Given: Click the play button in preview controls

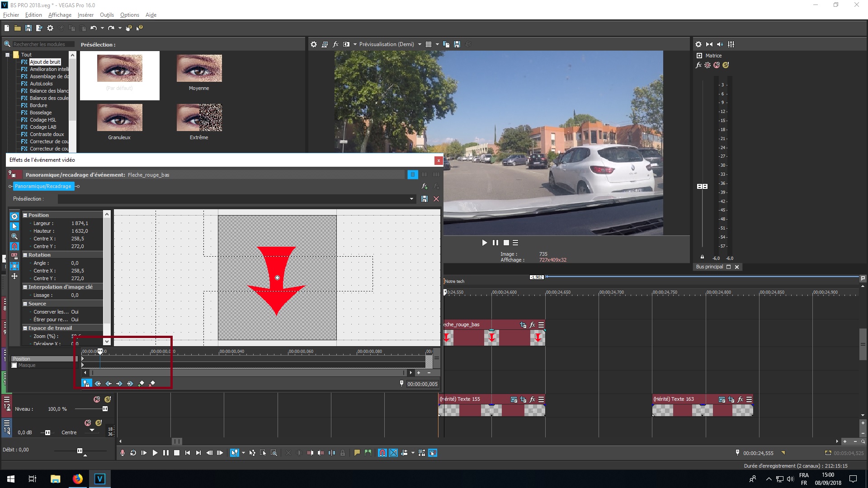Looking at the screenshot, I should click(x=484, y=243).
